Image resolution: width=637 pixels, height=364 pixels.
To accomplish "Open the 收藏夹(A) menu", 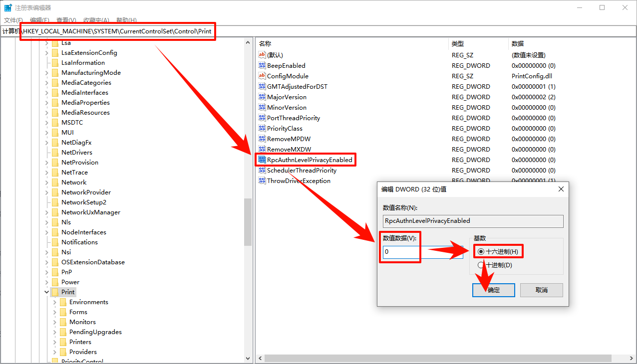I will click(x=96, y=20).
